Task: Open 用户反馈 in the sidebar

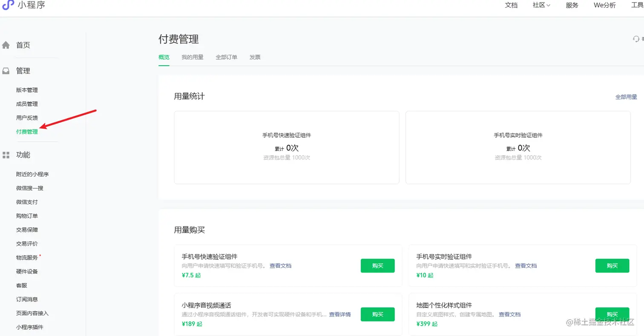Action: click(27, 118)
